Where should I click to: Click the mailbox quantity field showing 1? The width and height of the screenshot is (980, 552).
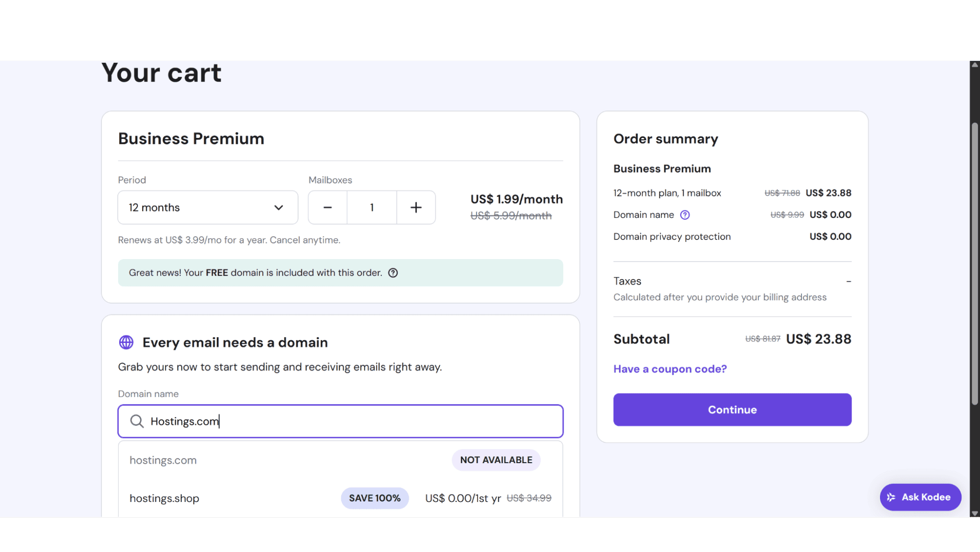click(x=371, y=207)
